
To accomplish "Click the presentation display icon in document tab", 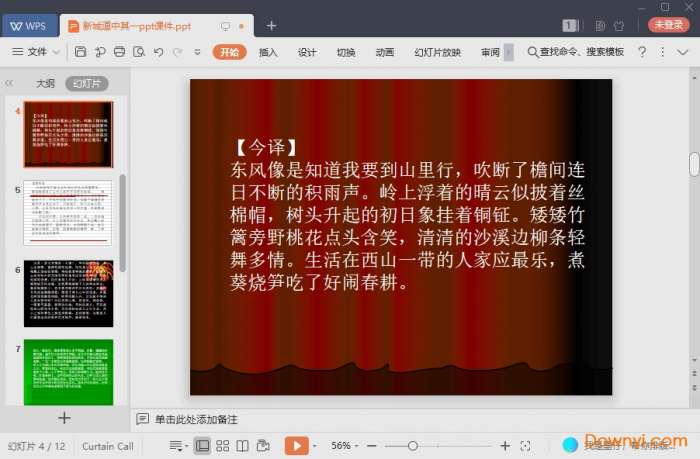I will [x=225, y=26].
